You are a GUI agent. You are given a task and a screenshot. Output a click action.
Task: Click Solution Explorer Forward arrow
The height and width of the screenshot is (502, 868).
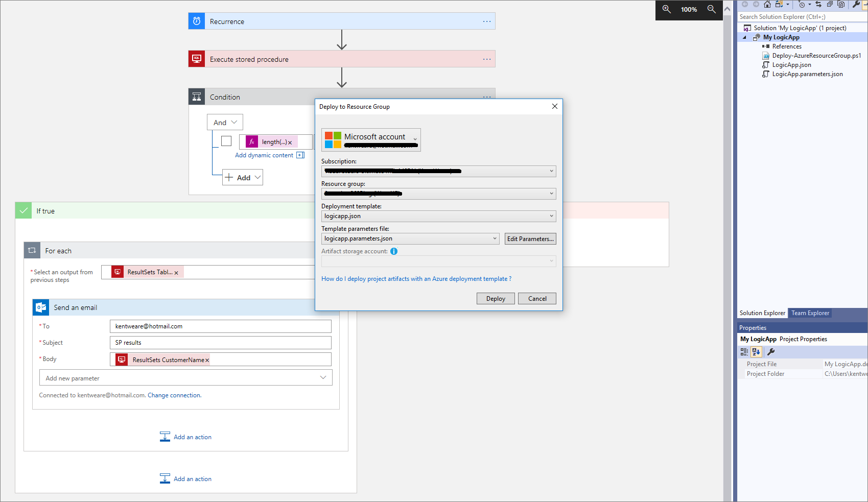coord(756,5)
